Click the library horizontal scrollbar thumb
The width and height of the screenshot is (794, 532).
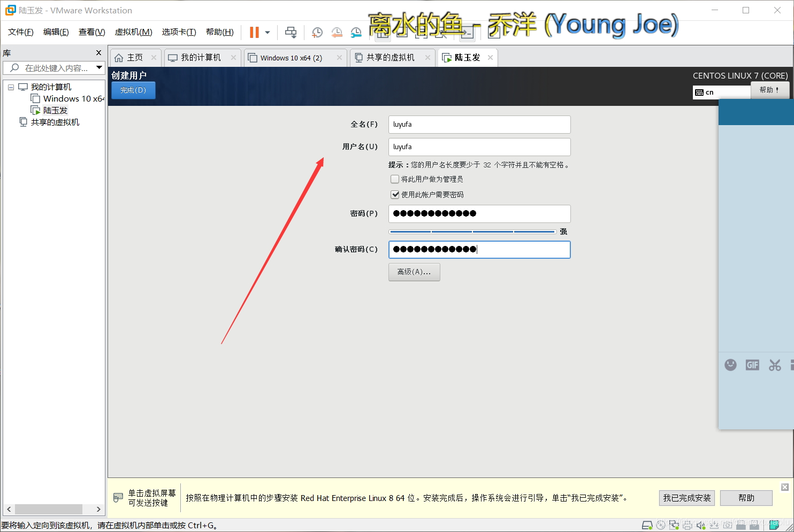pos(49,509)
